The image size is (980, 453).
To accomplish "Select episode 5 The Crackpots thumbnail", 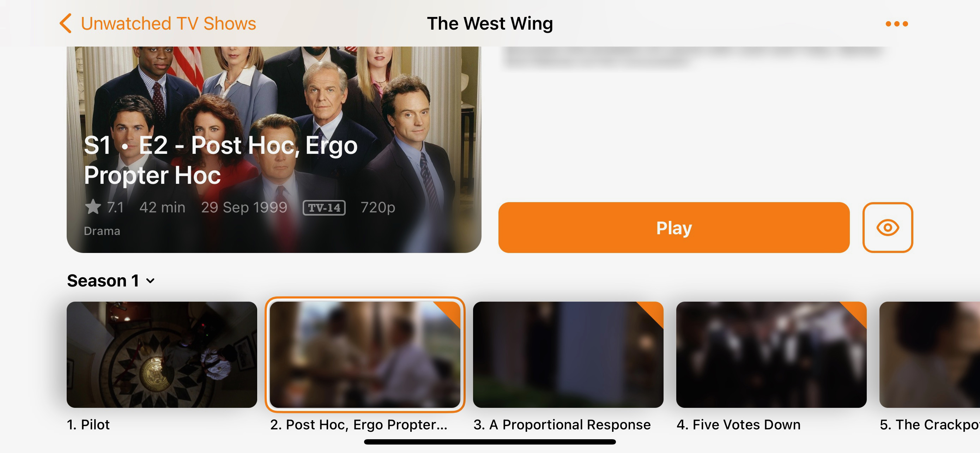I will [x=930, y=355].
